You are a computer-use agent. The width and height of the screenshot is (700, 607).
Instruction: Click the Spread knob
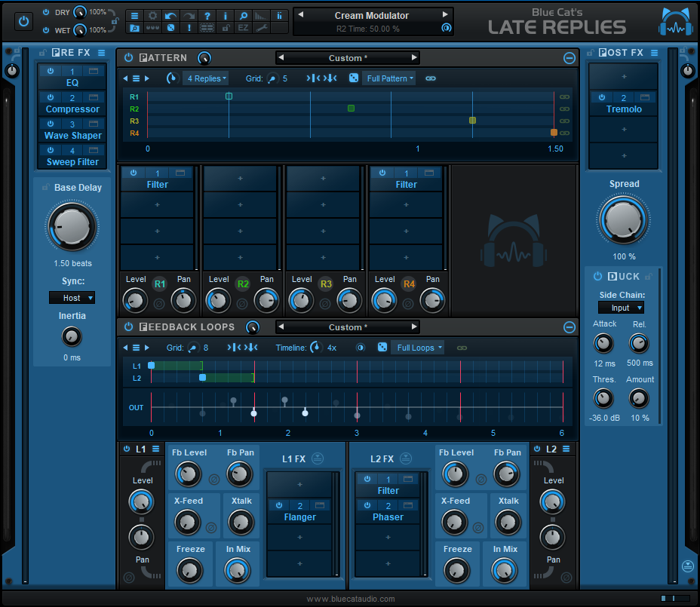pyautogui.click(x=624, y=219)
